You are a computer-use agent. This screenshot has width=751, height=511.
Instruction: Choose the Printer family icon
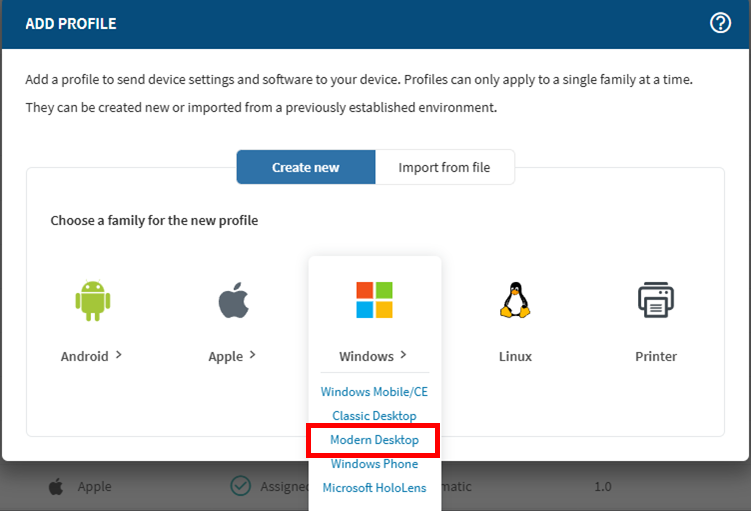[x=656, y=300]
